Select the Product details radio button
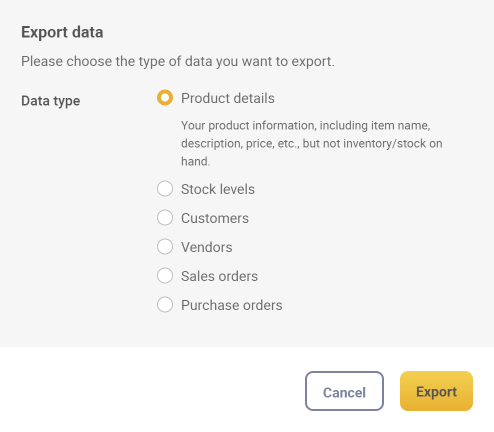Viewport: 494px width, 432px height. [x=165, y=98]
